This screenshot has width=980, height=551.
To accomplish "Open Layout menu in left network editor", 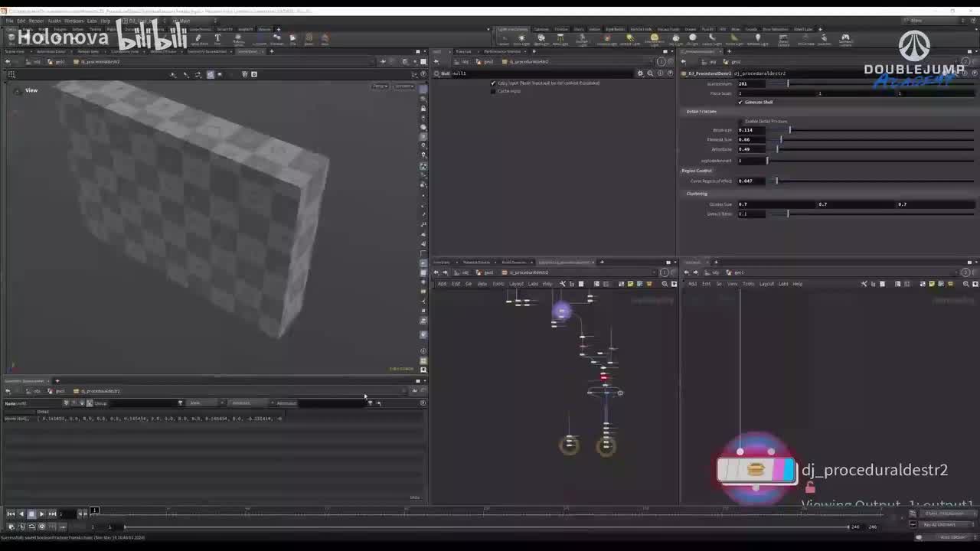I will (516, 284).
